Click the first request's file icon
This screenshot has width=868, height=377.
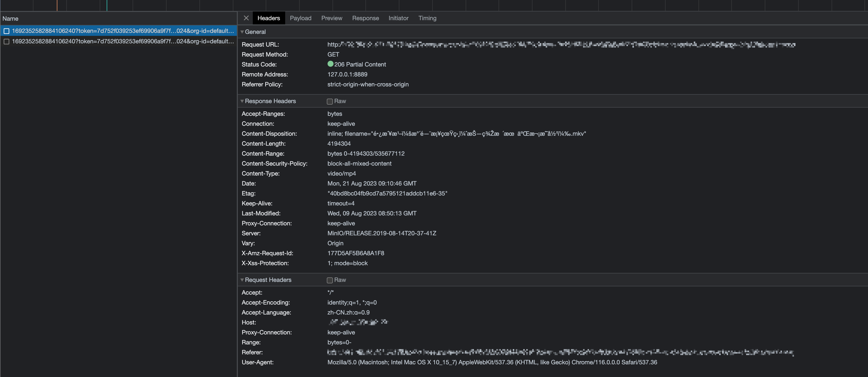[x=6, y=31]
